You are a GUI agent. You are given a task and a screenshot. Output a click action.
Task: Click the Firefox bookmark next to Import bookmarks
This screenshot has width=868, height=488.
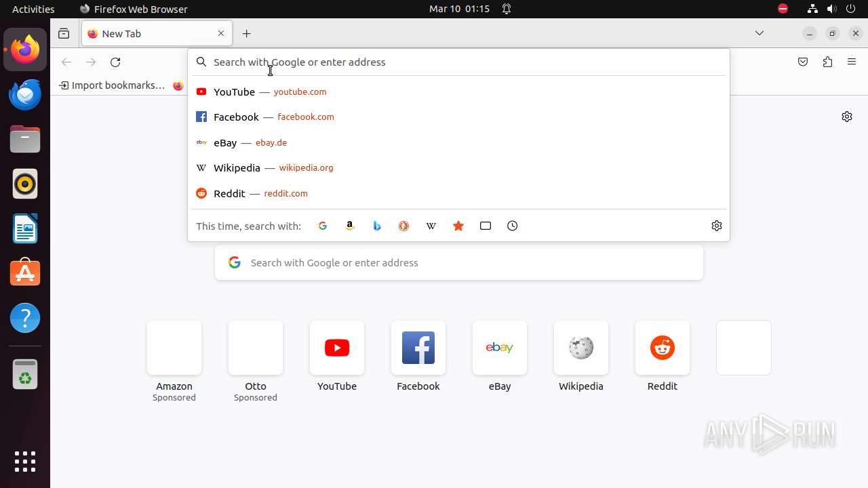click(x=178, y=85)
